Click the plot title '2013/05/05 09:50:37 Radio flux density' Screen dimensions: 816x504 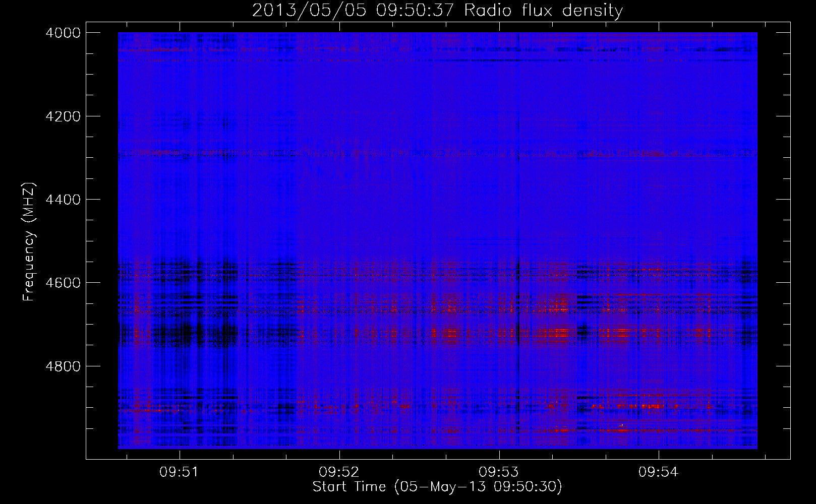[437, 11]
